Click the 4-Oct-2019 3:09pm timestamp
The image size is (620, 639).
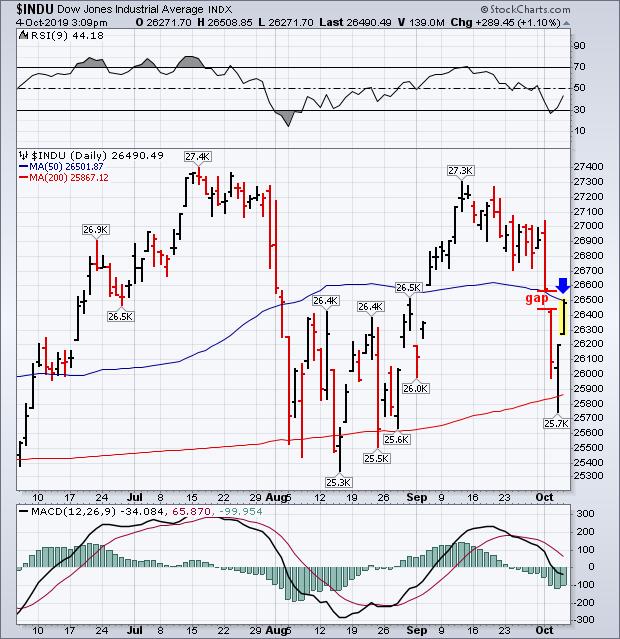(x=62, y=23)
